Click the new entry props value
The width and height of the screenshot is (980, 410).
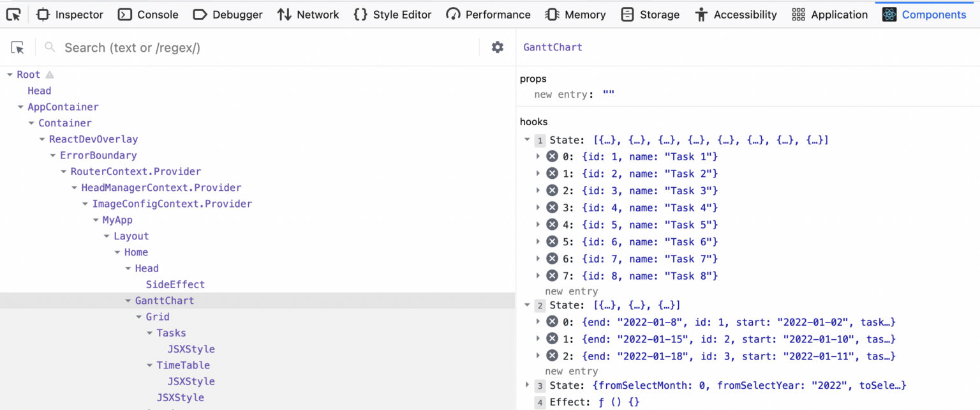pos(606,94)
